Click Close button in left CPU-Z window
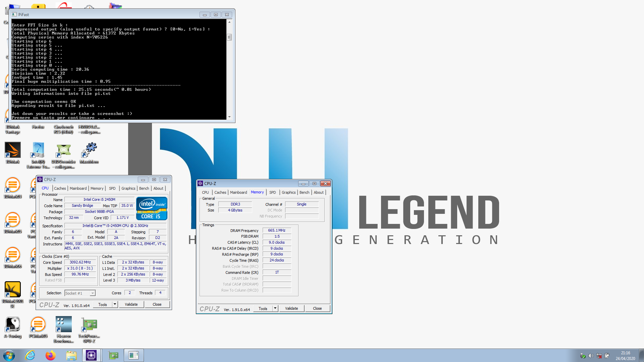The width and height of the screenshot is (644, 362). 157,304
